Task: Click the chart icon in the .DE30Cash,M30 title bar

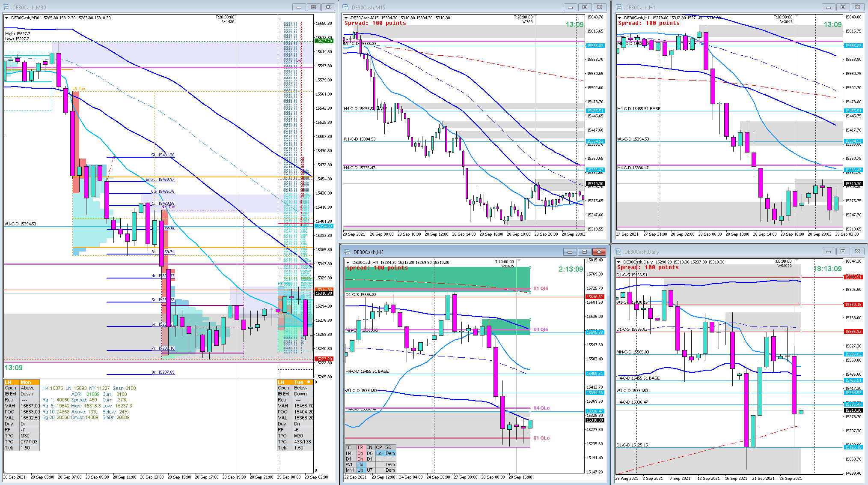Action: tap(6, 7)
